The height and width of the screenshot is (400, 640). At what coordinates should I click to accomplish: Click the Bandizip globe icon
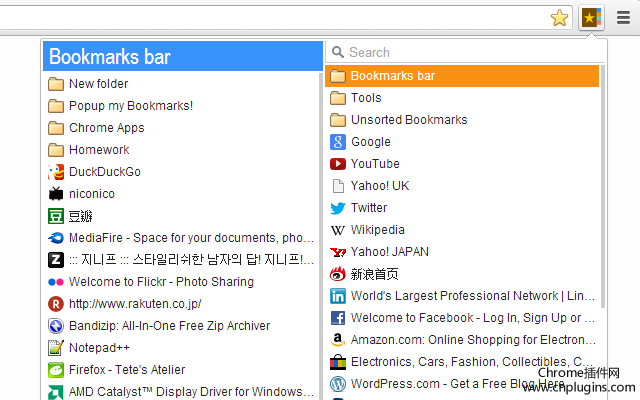tap(56, 326)
